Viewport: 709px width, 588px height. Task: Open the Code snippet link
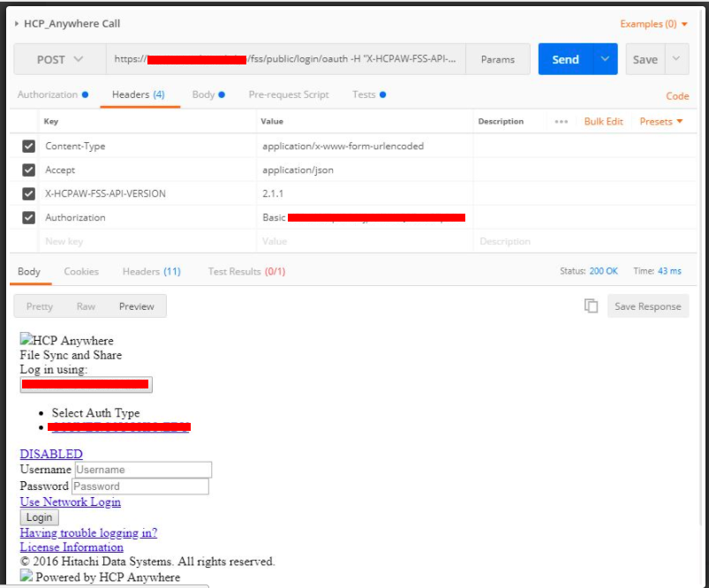click(677, 96)
